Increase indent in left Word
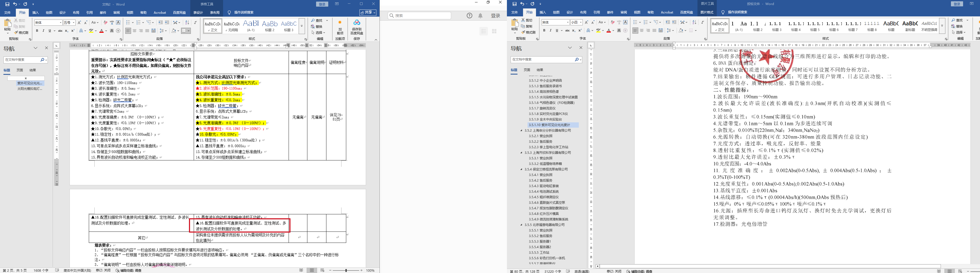The image size is (980, 273). click(167, 23)
